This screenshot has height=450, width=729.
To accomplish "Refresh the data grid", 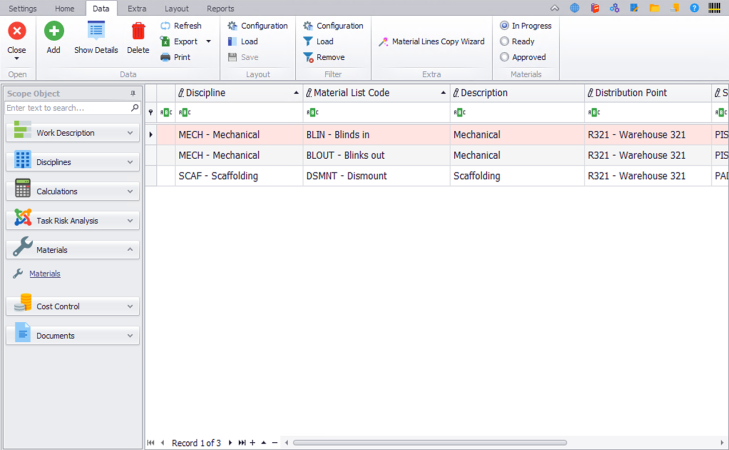I will [180, 26].
